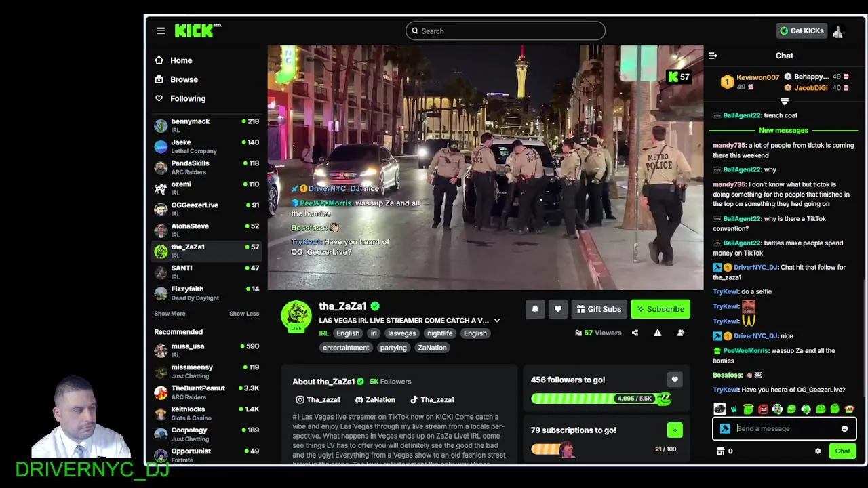Toggle notification bell for channel

(535, 309)
